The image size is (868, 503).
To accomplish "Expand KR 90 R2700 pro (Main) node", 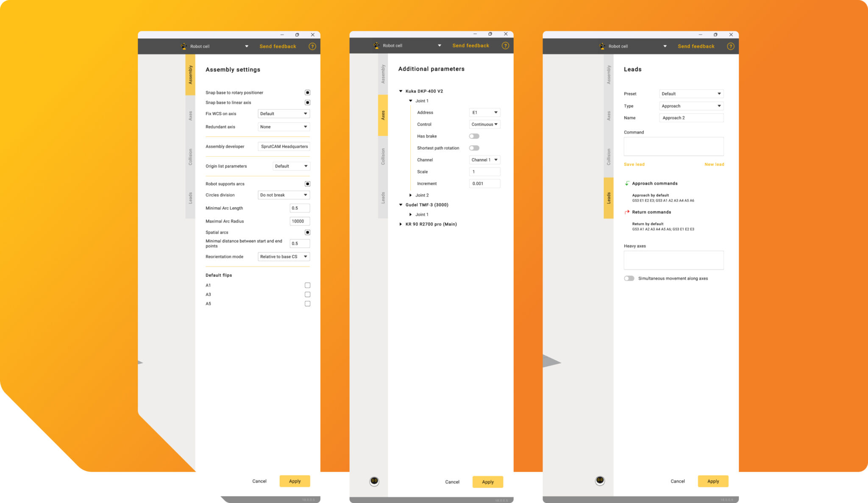I will click(x=401, y=224).
